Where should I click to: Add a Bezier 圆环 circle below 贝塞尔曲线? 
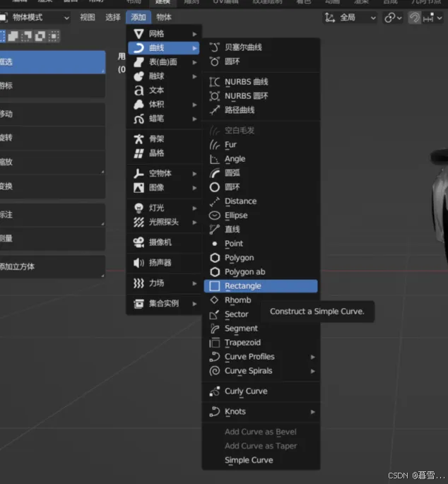click(261, 61)
